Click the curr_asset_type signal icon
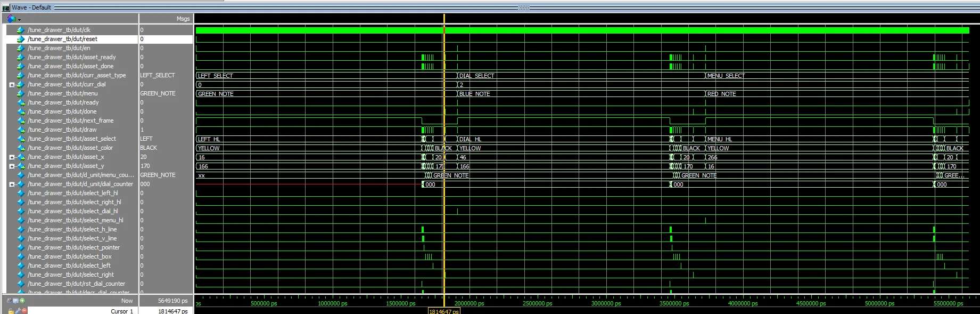Viewport: 980px width, 314px height. (21, 75)
